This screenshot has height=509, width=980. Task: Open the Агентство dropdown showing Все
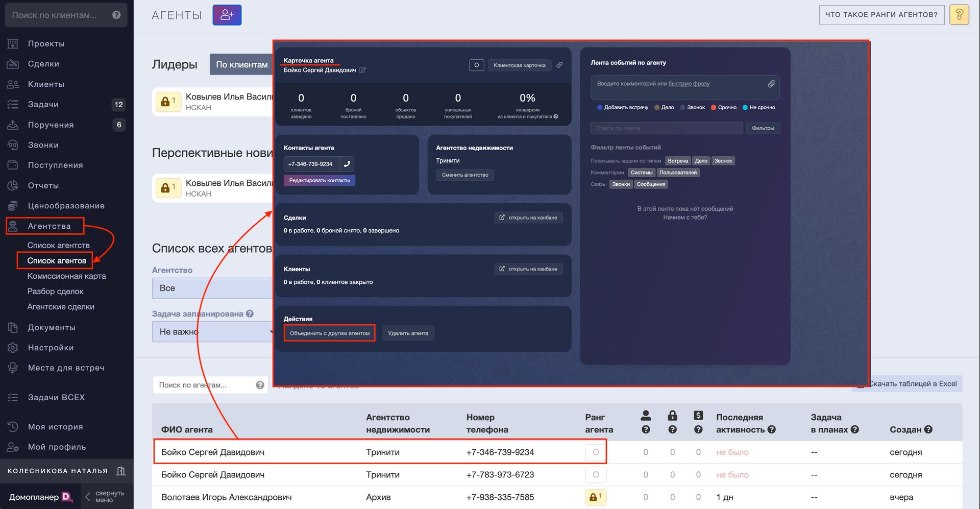click(x=213, y=288)
